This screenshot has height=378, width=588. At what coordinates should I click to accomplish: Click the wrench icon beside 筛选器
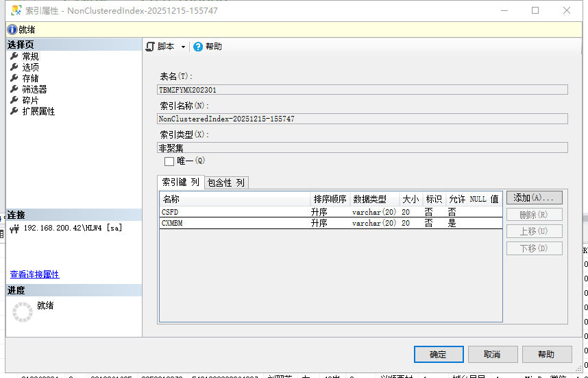pos(14,89)
